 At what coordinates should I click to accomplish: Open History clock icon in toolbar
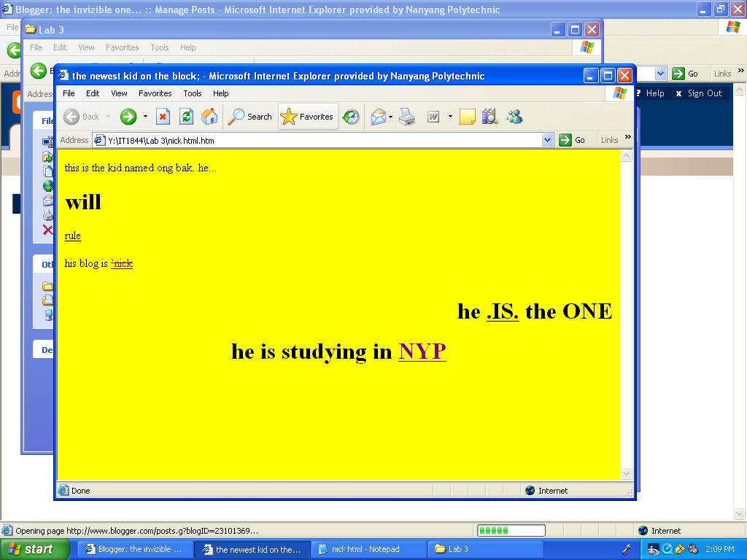point(351,117)
